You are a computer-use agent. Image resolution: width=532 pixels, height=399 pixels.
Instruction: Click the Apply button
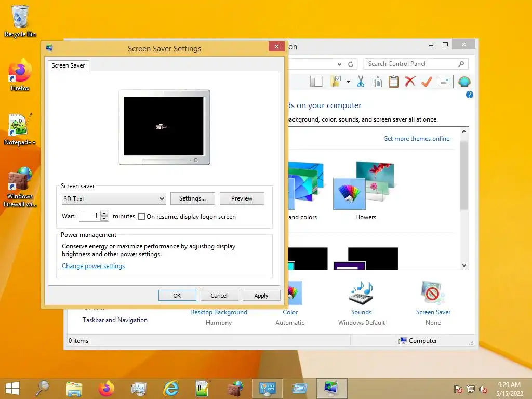tap(261, 296)
